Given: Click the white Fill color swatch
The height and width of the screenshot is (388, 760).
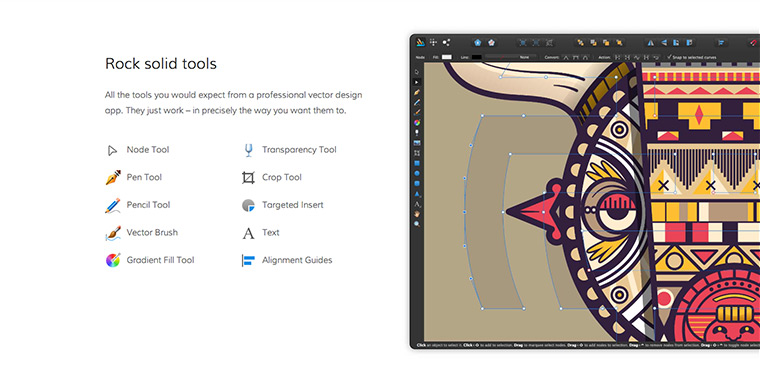Looking at the screenshot, I should pyautogui.click(x=446, y=57).
